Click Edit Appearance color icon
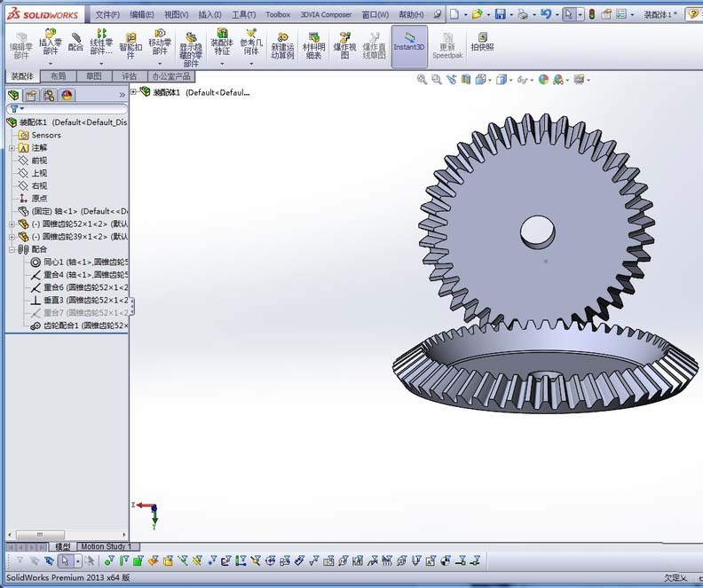This screenshot has height=588, width=703. 543,80
